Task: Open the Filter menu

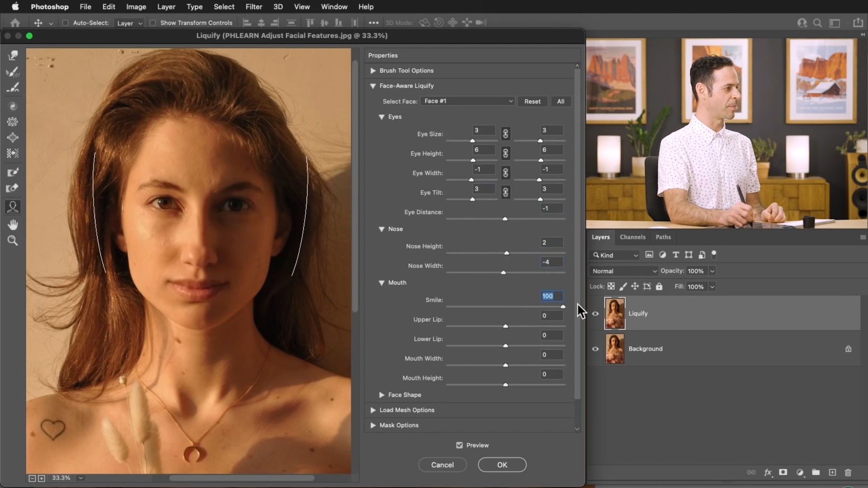Action: [x=254, y=7]
